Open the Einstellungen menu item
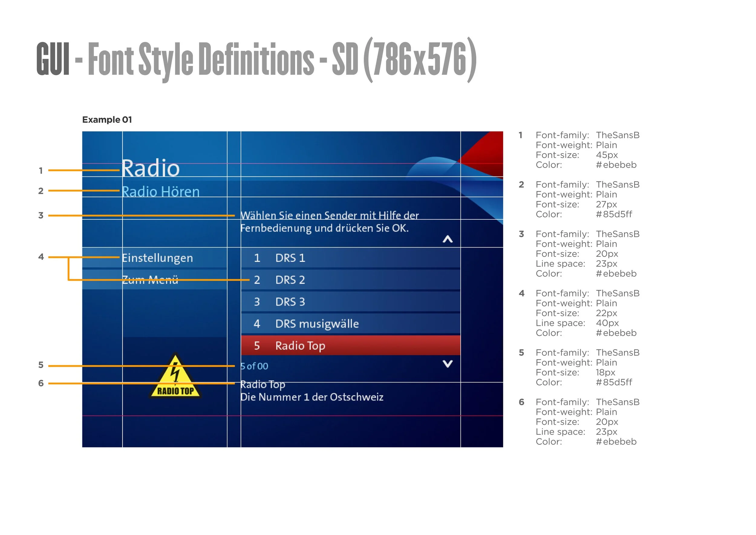The image size is (756, 535). pos(157,258)
